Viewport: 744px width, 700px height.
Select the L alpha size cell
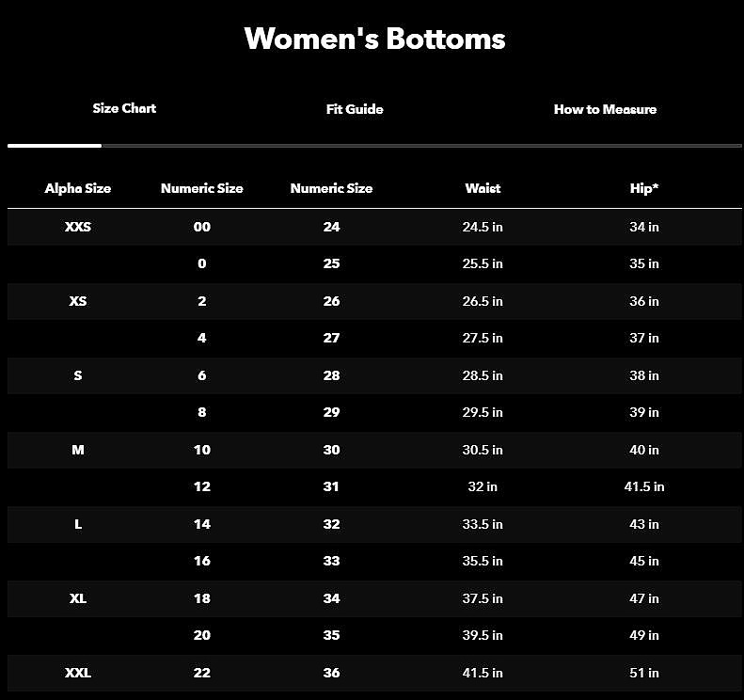point(78,524)
